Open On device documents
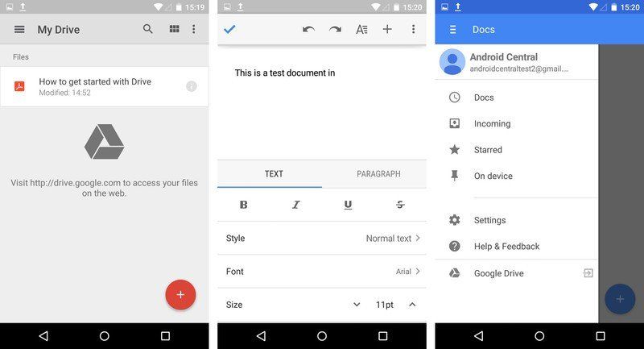The image size is (644, 349). tap(517, 176)
